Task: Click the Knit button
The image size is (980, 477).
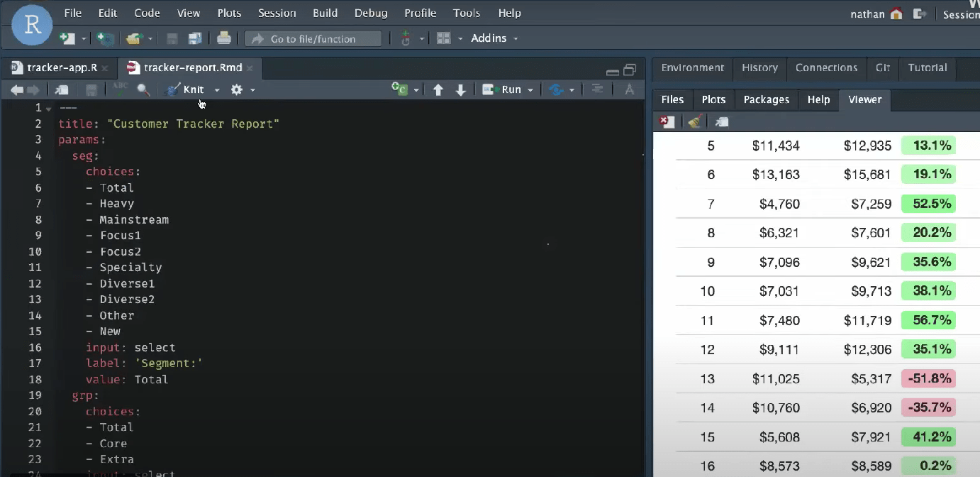Action: click(x=185, y=89)
